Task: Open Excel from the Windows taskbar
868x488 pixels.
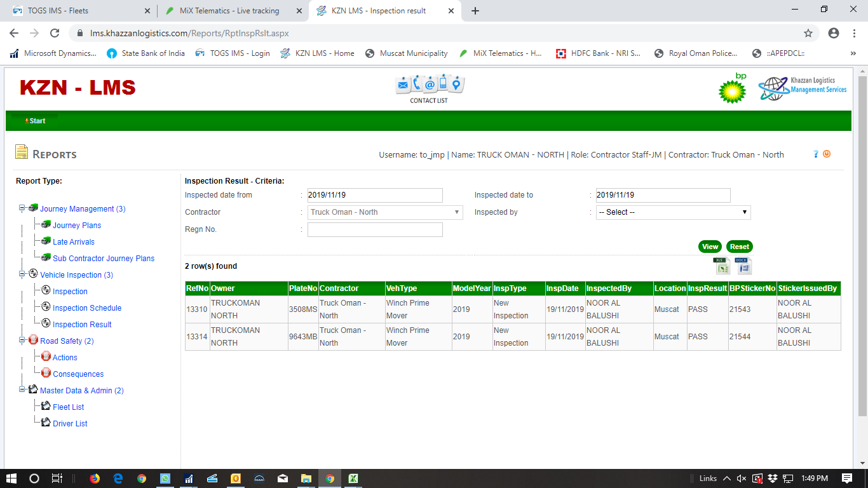Action: [x=353, y=478]
